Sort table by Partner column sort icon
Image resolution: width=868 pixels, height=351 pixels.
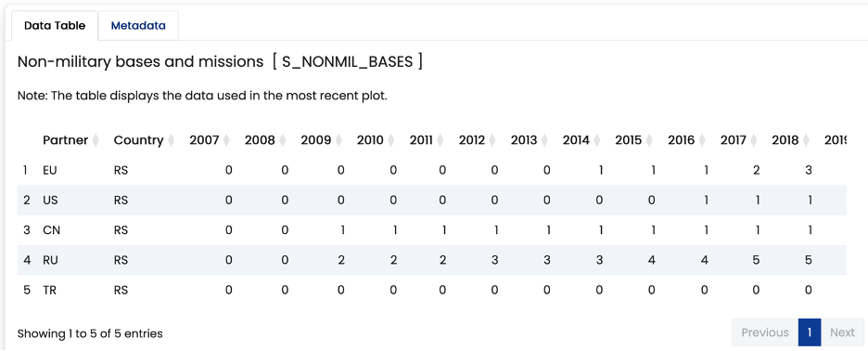tap(96, 141)
